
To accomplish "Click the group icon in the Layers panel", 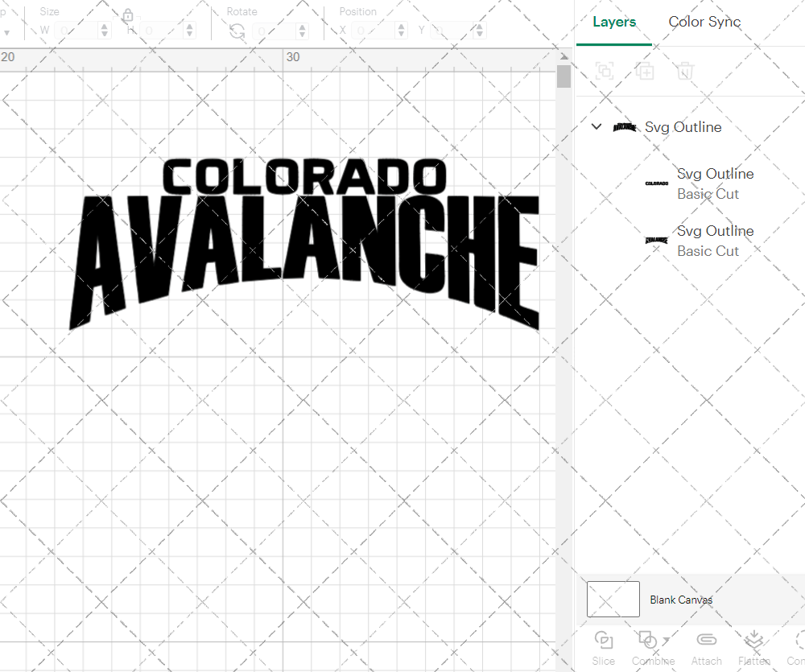I will [x=605, y=72].
